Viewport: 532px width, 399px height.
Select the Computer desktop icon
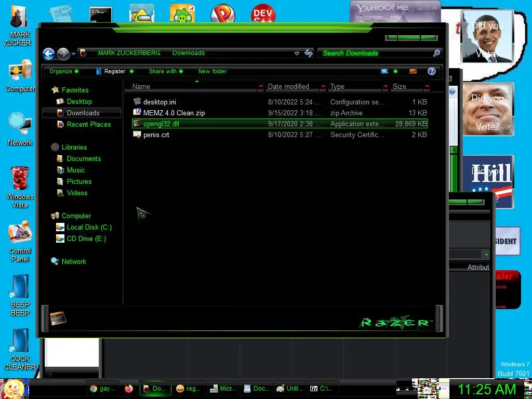(x=20, y=76)
